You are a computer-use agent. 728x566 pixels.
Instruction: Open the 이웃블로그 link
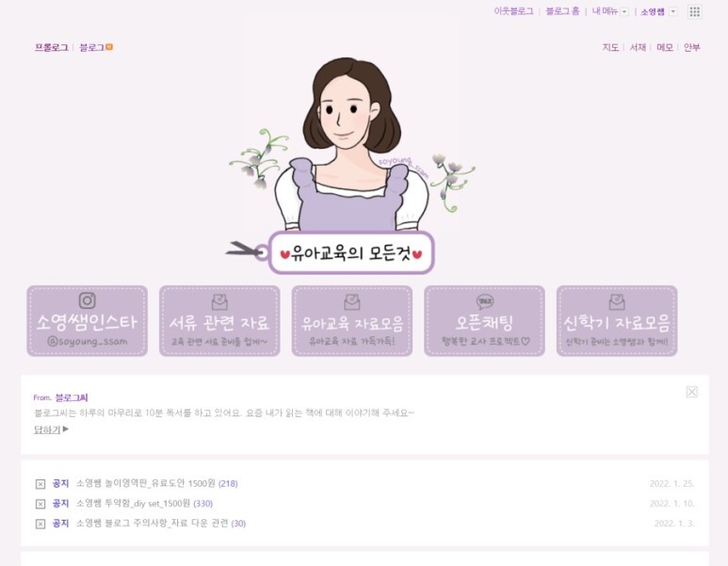click(513, 11)
